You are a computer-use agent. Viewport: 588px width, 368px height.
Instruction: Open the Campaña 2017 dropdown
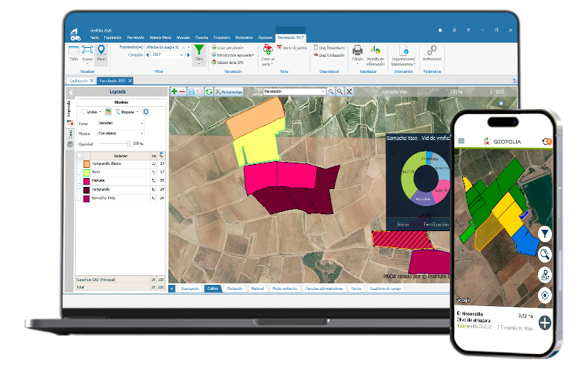[x=168, y=54]
